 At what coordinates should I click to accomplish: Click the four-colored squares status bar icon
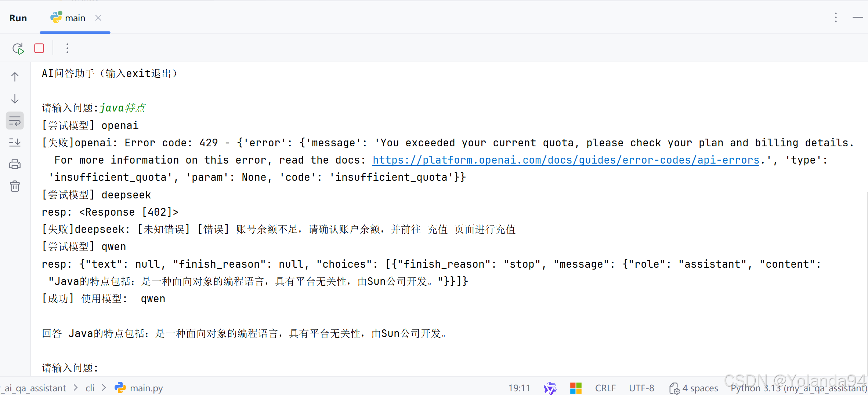tap(576, 388)
